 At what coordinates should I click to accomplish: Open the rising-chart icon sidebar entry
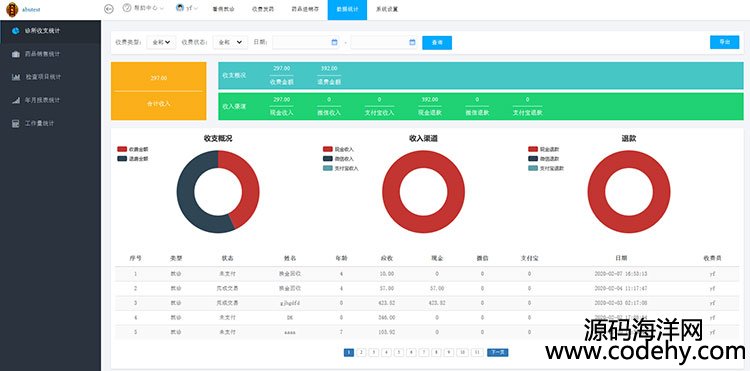click(16, 100)
